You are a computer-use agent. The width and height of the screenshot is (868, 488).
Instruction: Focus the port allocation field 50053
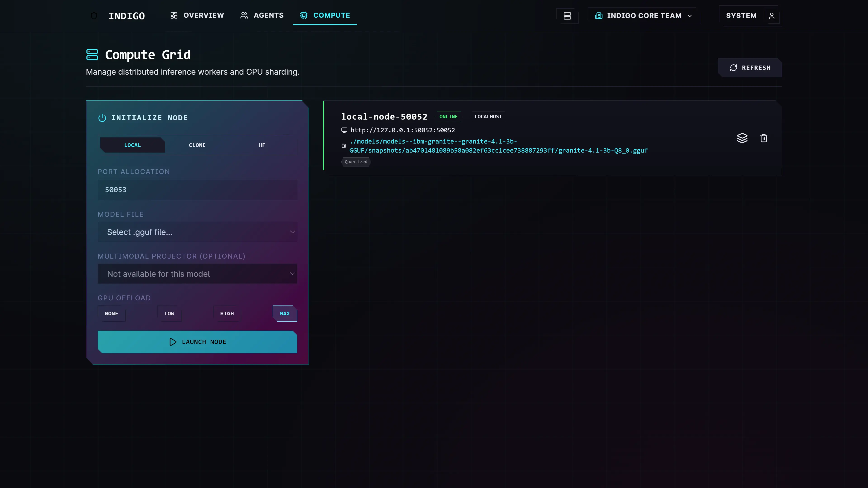coord(197,190)
